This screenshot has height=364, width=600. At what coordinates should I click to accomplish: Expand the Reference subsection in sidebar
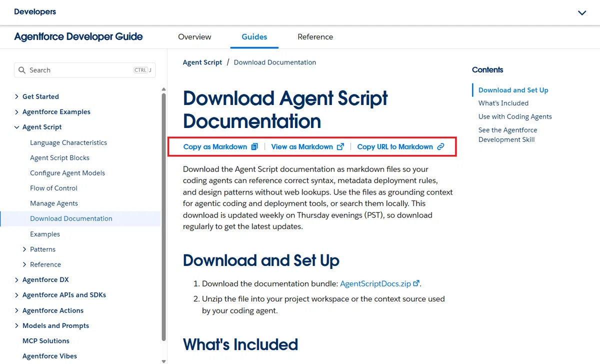point(24,264)
